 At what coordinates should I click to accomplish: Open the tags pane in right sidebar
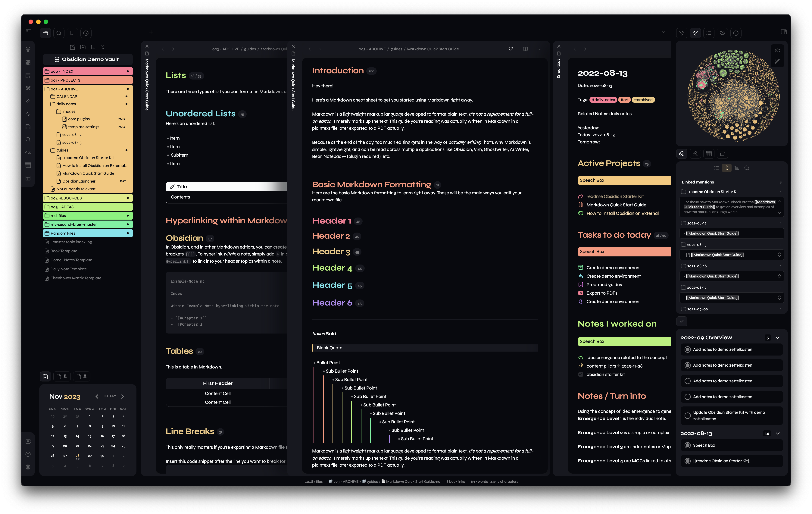pos(722,33)
